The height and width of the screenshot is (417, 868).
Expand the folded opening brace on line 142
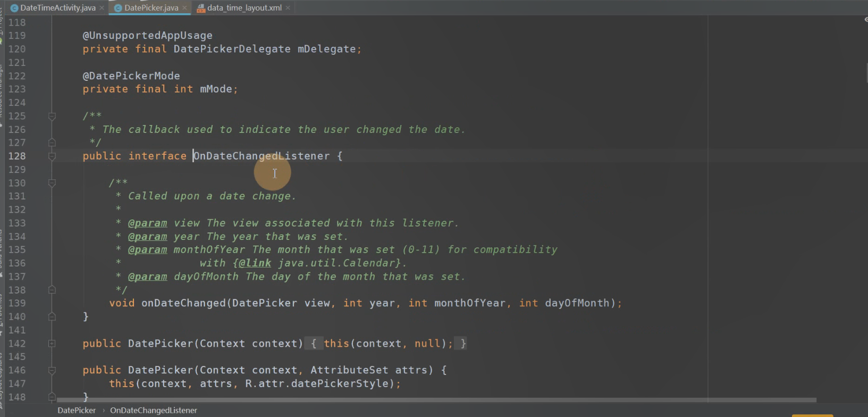(314, 344)
